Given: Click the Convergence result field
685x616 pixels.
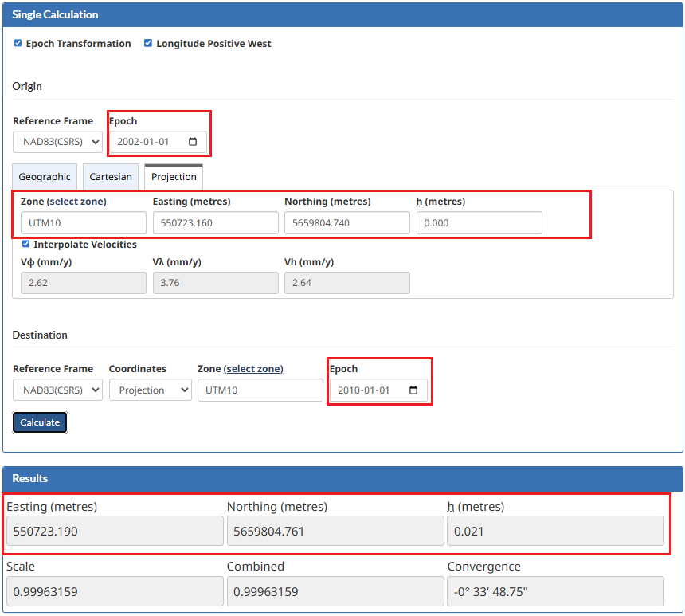Looking at the screenshot, I should [x=555, y=592].
